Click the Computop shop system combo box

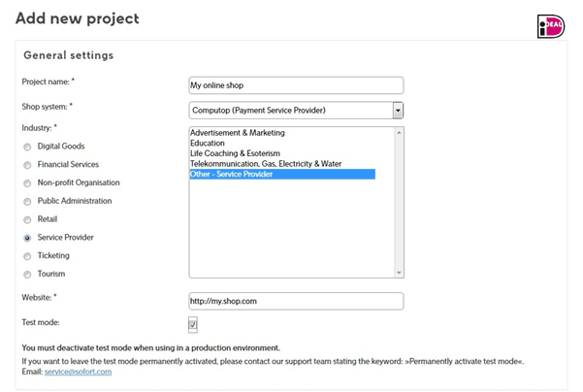(290, 110)
